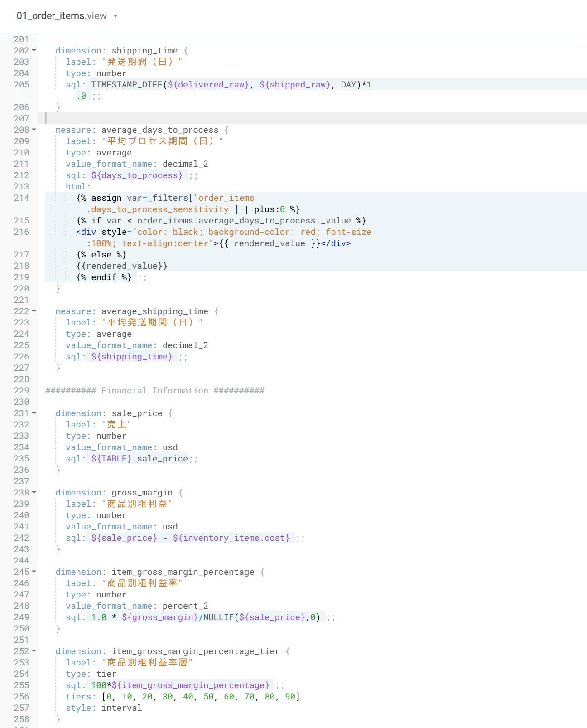The width and height of the screenshot is (587, 728).
Task: Click '.days_to_process_sensitivity' wrapped text
Action: 160,209
